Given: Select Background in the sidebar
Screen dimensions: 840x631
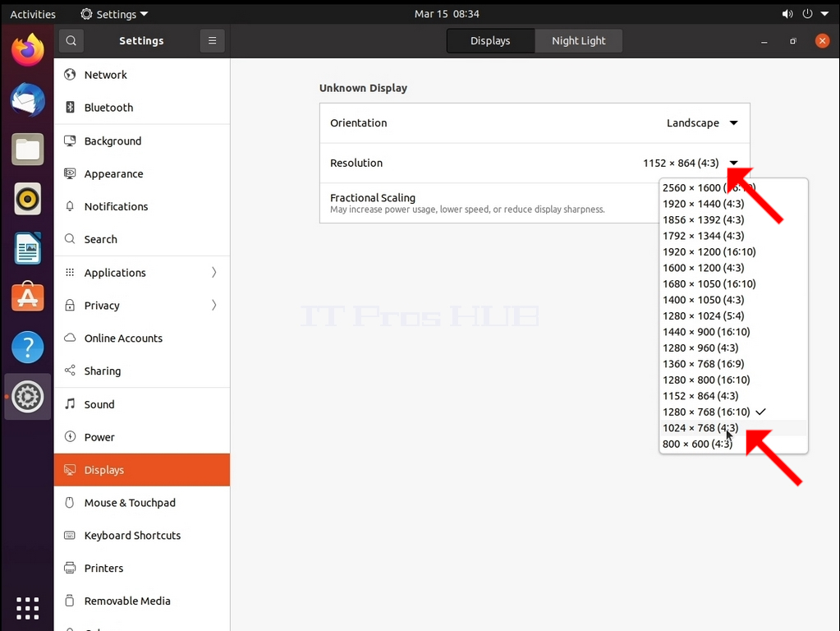Looking at the screenshot, I should (x=142, y=141).
